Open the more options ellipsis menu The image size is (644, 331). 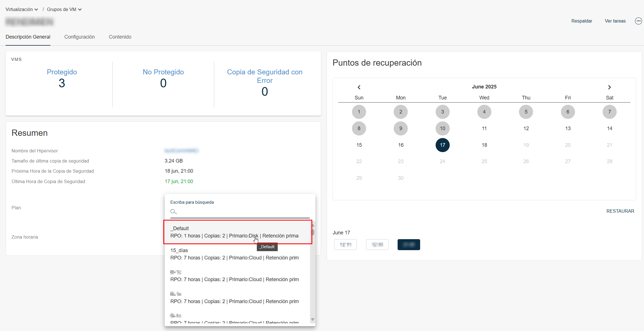[638, 21]
